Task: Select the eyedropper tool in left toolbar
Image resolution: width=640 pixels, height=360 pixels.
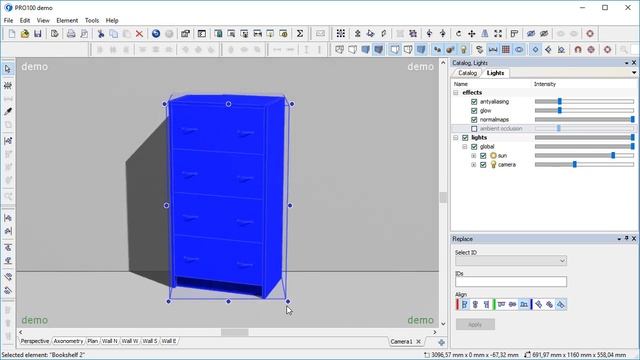Action: click(8, 111)
